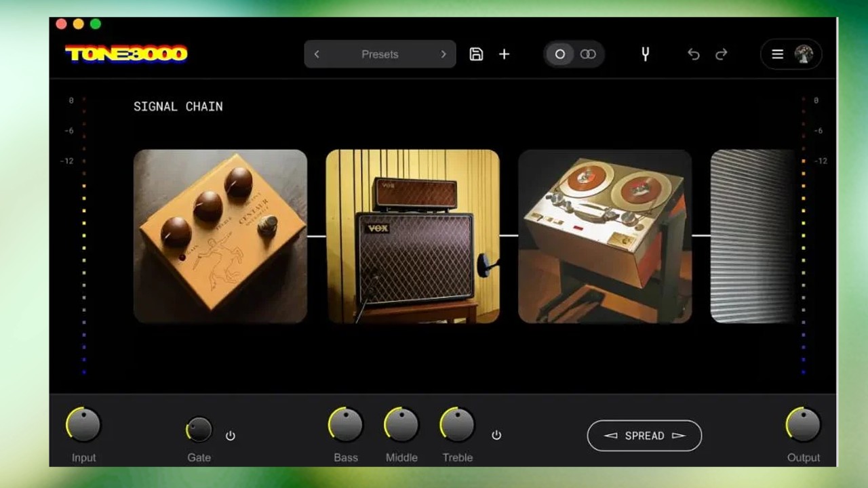
Task: Click the SPREAD button
Action: (x=644, y=436)
